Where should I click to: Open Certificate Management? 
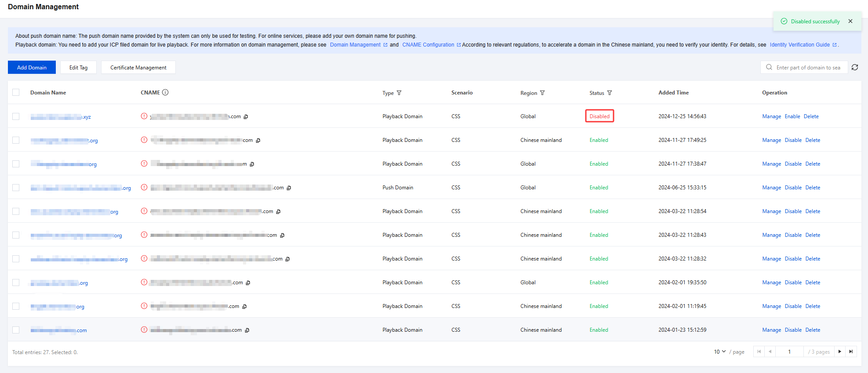tap(138, 67)
